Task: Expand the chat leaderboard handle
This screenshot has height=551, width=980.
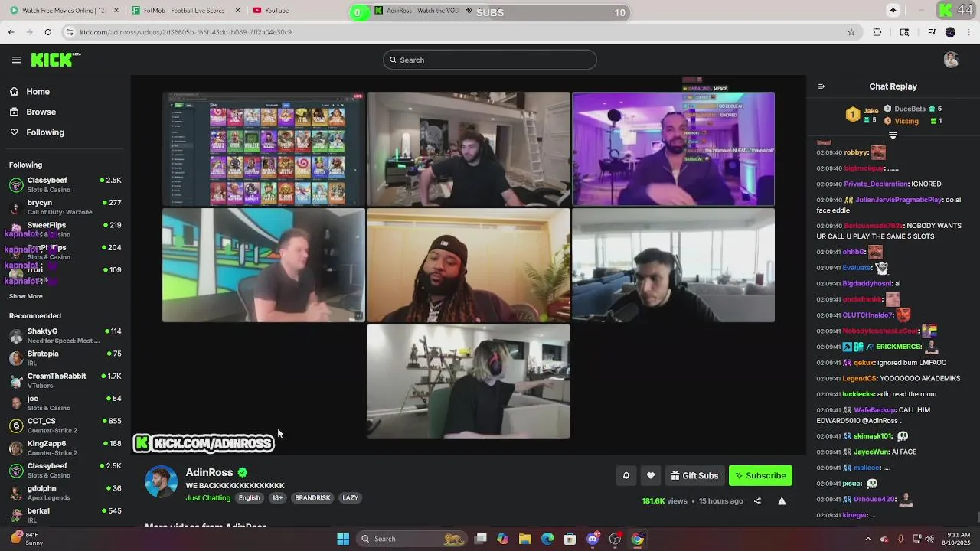Action: click(x=893, y=135)
